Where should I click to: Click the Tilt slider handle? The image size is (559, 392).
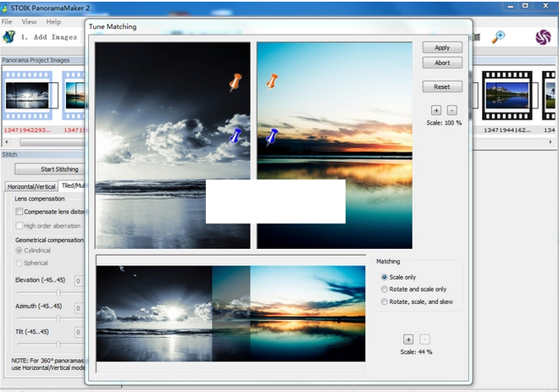[x=58, y=345]
